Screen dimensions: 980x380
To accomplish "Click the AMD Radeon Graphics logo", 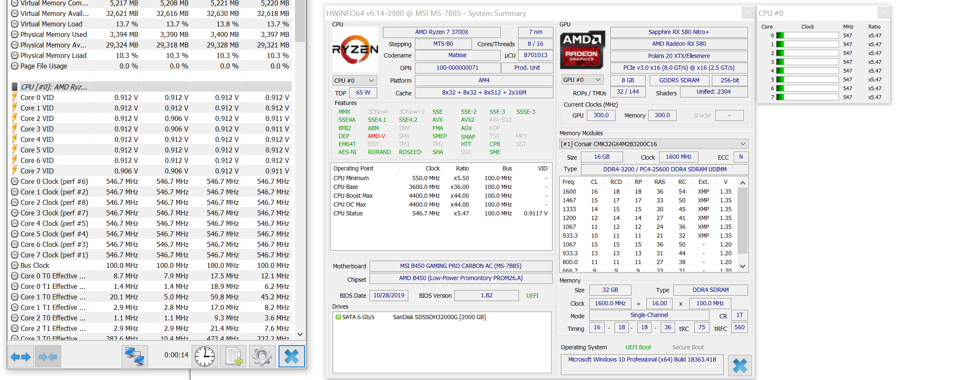I will tap(582, 49).
